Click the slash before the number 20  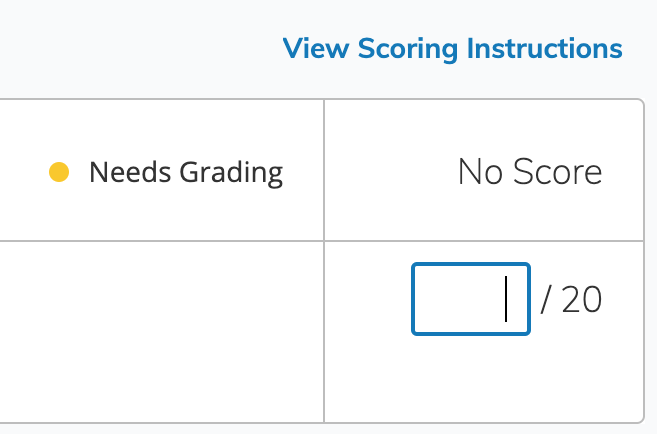click(546, 300)
